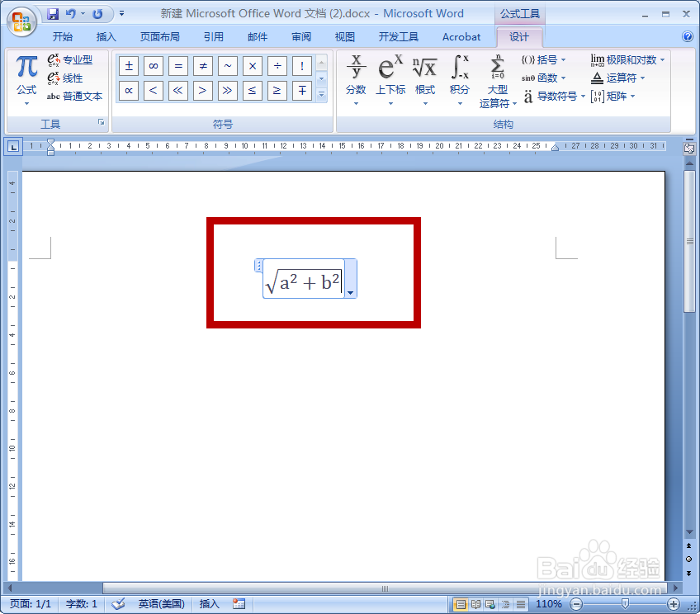Insert the 分数 (Fraction) structure
The width and height of the screenshot is (700, 614).
356,77
